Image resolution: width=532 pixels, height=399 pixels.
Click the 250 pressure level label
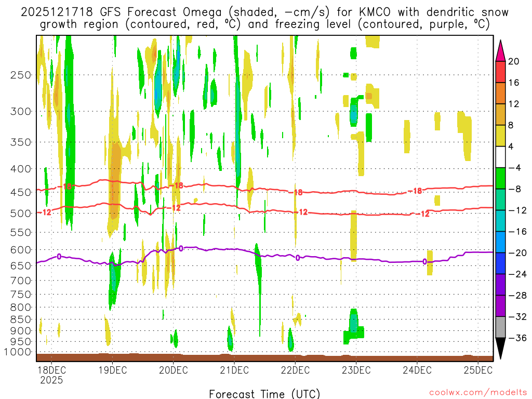(21, 75)
